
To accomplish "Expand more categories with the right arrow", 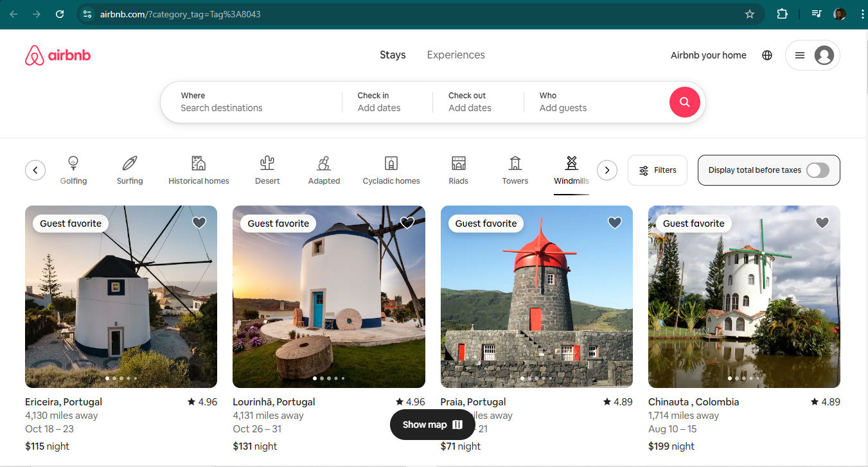I will (x=607, y=170).
